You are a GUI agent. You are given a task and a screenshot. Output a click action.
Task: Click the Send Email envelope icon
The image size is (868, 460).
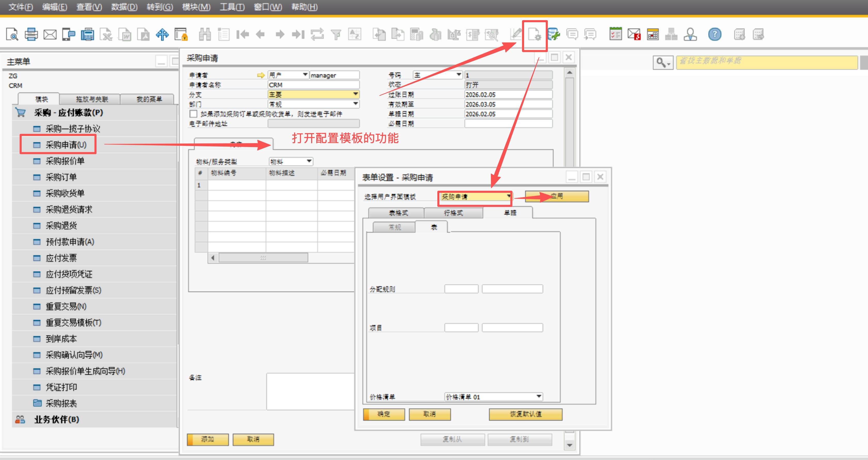pos(50,34)
